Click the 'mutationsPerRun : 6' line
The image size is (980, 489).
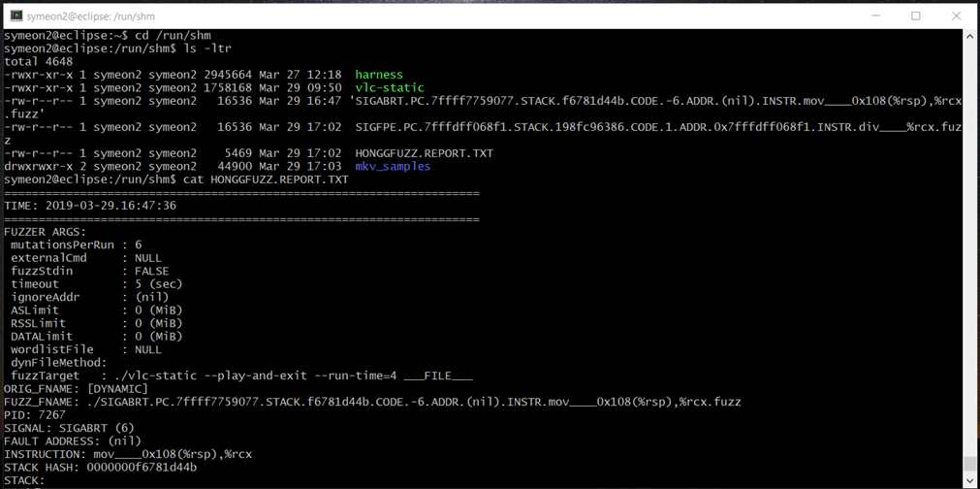(77, 245)
